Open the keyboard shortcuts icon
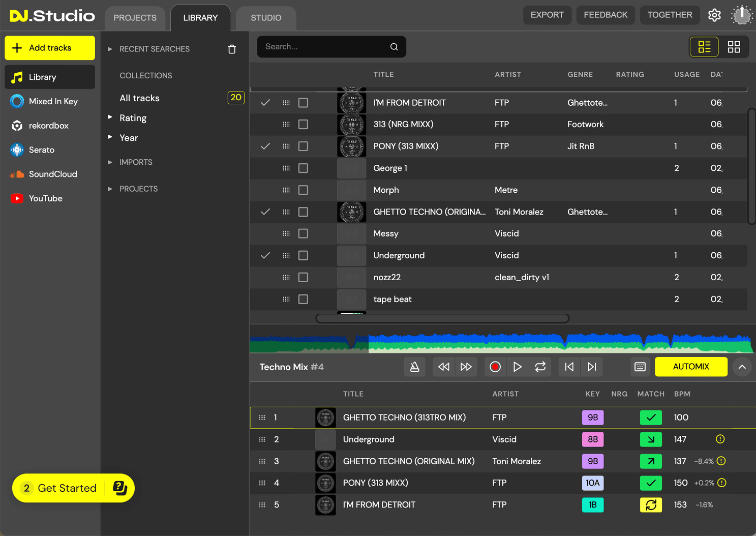The image size is (756, 536). (640, 367)
